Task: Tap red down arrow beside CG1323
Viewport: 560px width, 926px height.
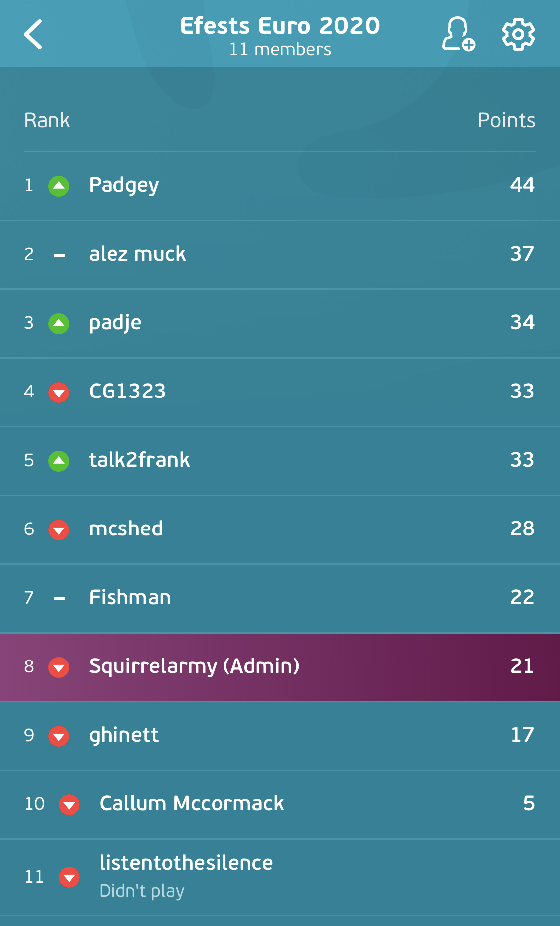Action: (x=59, y=393)
